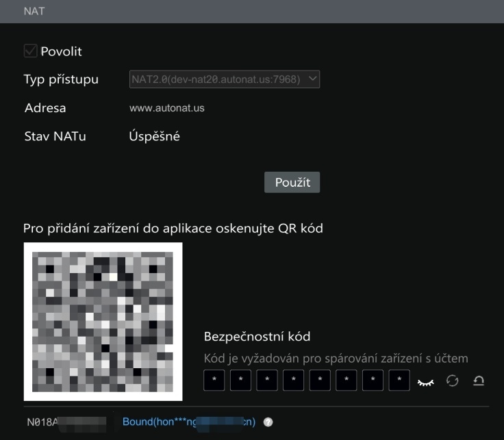
Task: Click the Typ přístupu label
Action: pos(61,79)
